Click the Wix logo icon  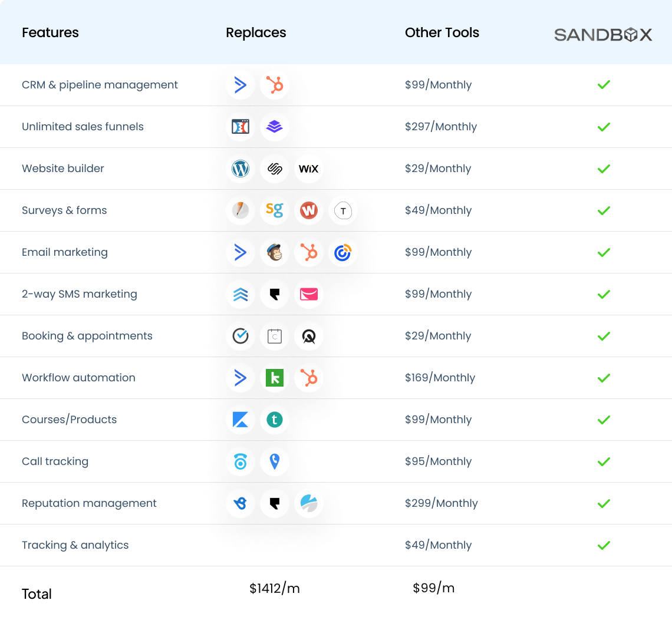click(308, 169)
